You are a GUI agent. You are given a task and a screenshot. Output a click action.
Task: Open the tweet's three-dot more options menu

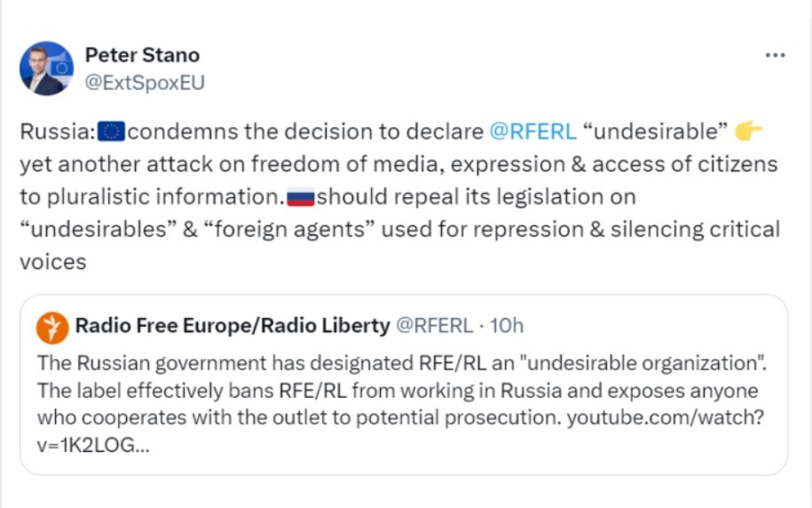point(775,55)
